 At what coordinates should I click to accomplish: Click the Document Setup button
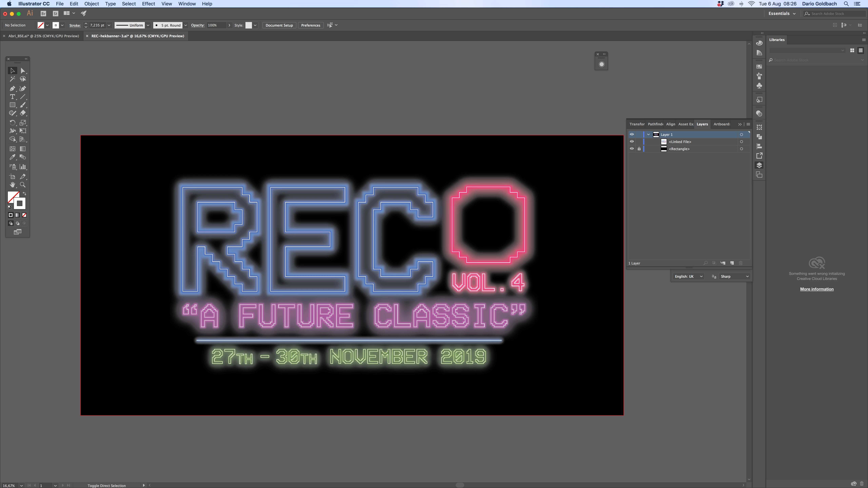[279, 25]
